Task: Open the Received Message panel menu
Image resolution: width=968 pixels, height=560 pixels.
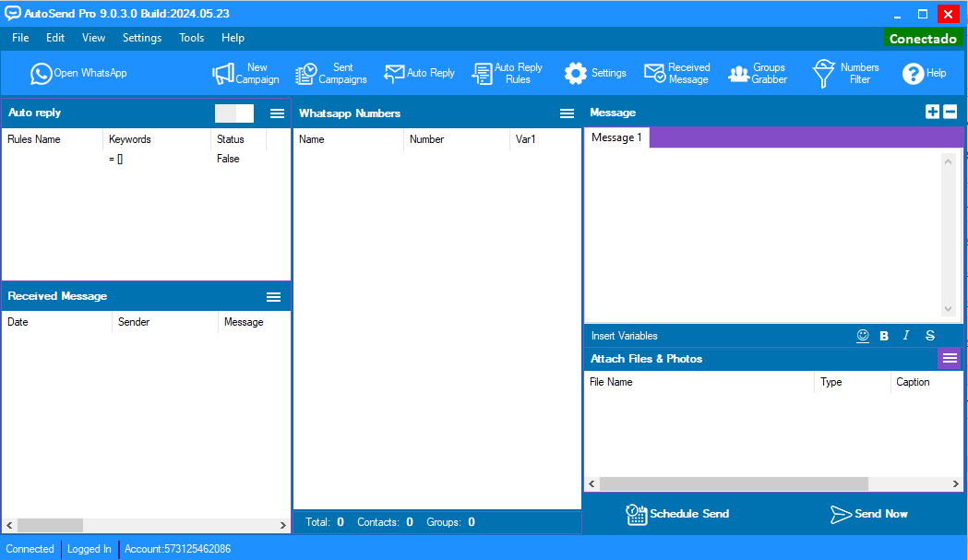Action: coord(273,297)
